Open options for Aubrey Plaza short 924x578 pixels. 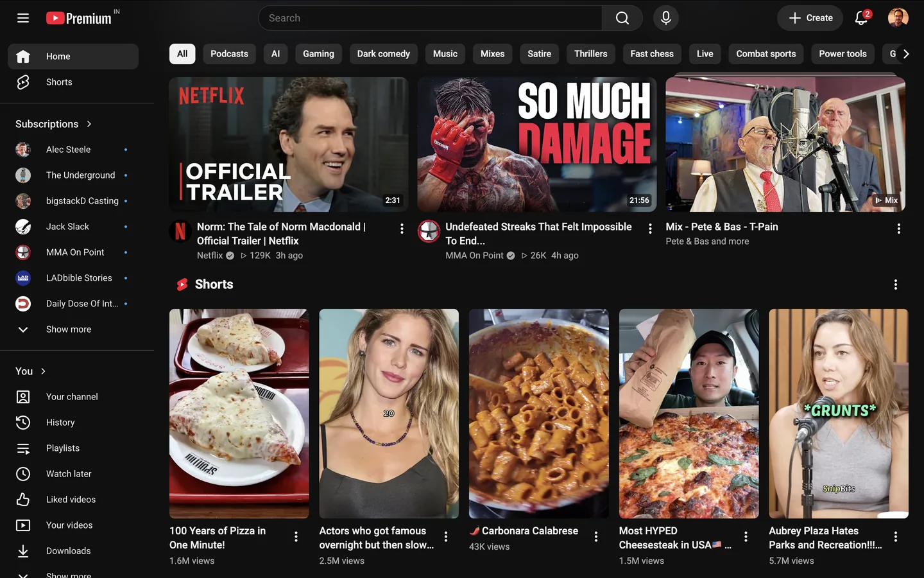pyautogui.click(x=896, y=537)
